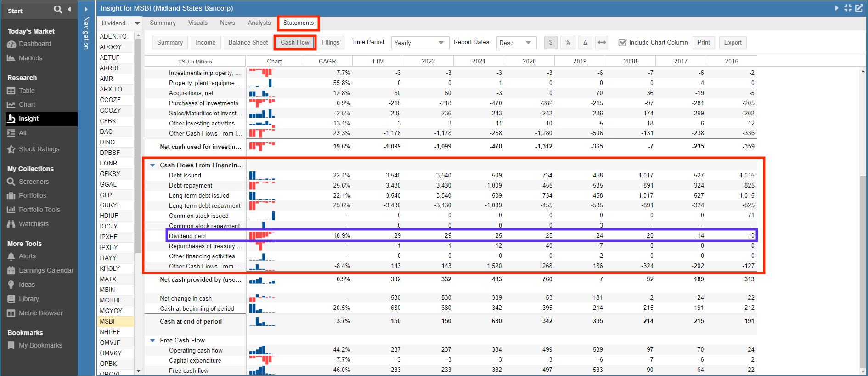Open the statements Summary sub-tab
This screenshot has height=376, width=868.
click(170, 42)
